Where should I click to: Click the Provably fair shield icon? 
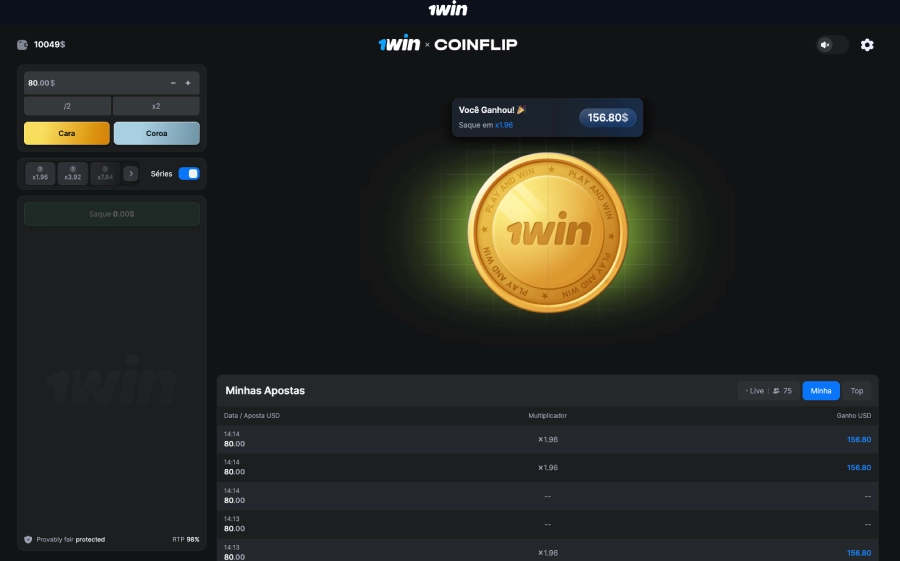point(28,540)
